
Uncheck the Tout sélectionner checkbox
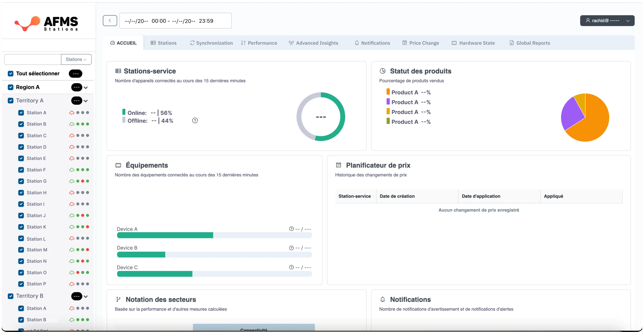click(x=10, y=74)
